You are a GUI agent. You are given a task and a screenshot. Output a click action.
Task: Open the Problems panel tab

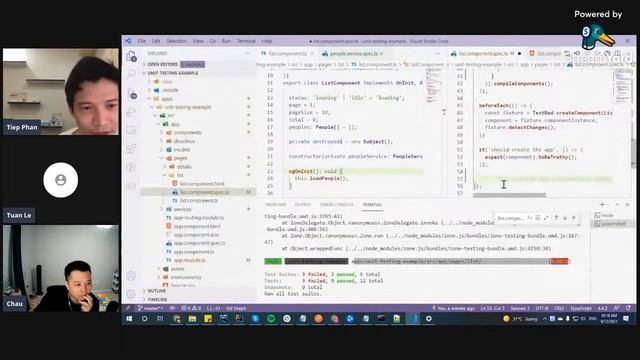tap(276, 204)
